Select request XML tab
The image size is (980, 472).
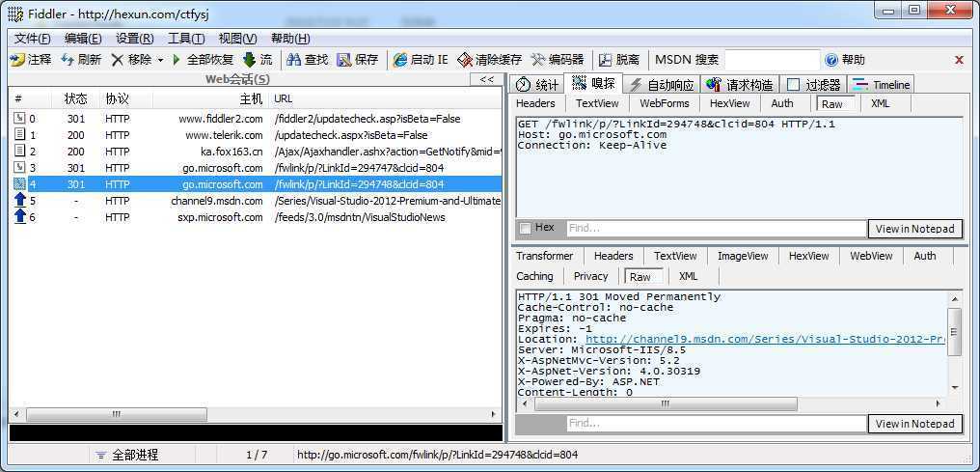point(880,104)
